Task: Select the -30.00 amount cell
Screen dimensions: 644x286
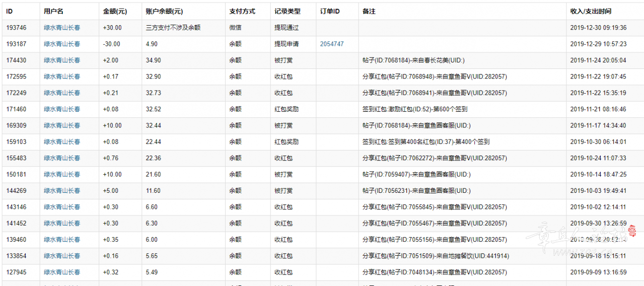Action: click(x=111, y=44)
